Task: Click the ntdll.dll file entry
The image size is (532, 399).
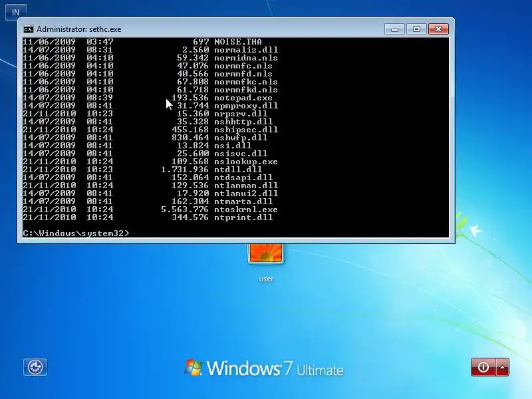Action: pyautogui.click(x=238, y=170)
